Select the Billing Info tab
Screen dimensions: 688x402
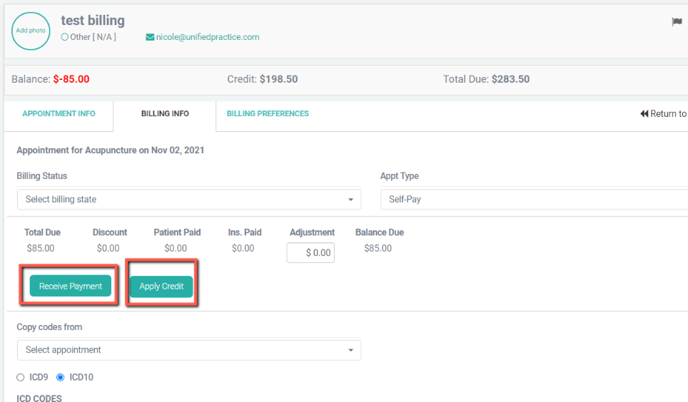click(164, 114)
